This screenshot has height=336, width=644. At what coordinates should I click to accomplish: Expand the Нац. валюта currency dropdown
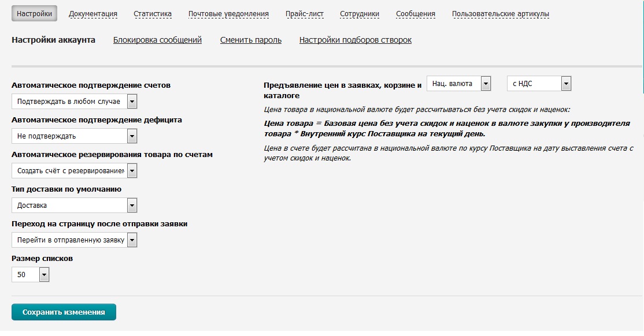[x=459, y=84]
